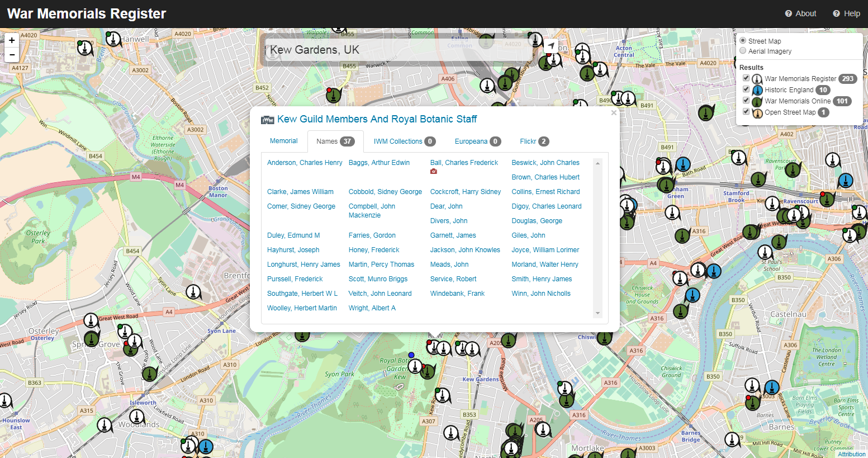
Task: Click the map zoom-out minus icon
Action: 11,55
